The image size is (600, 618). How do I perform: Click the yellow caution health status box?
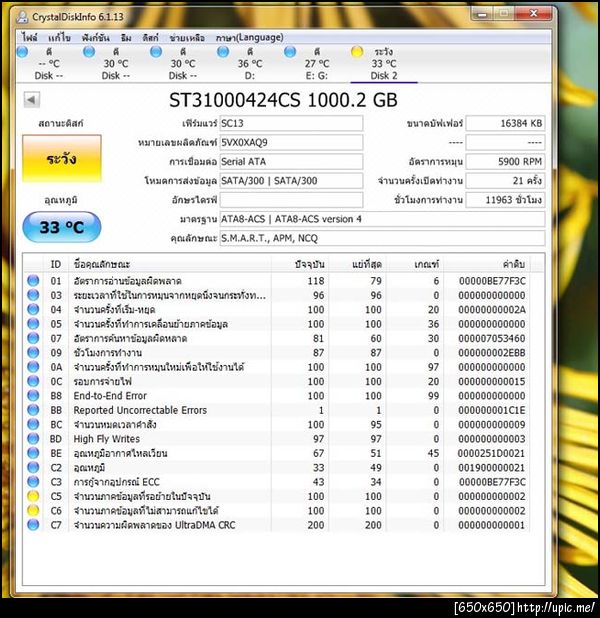coord(62,159)
